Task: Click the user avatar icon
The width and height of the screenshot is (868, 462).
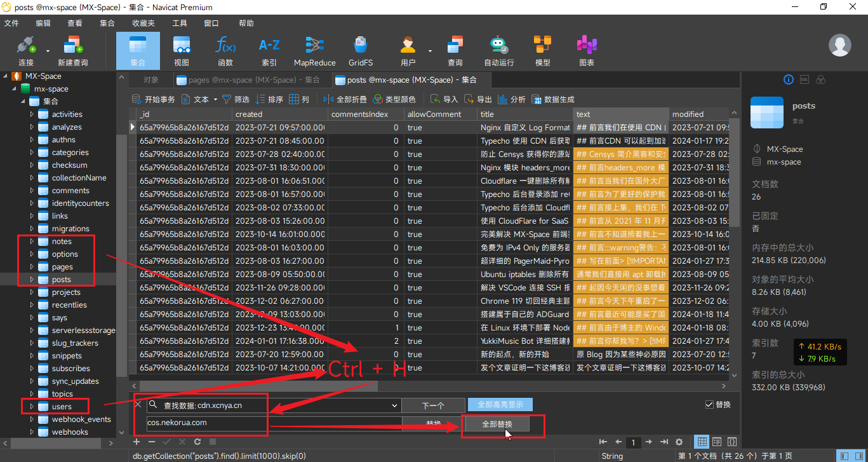Action: click(x=840, y=46)
